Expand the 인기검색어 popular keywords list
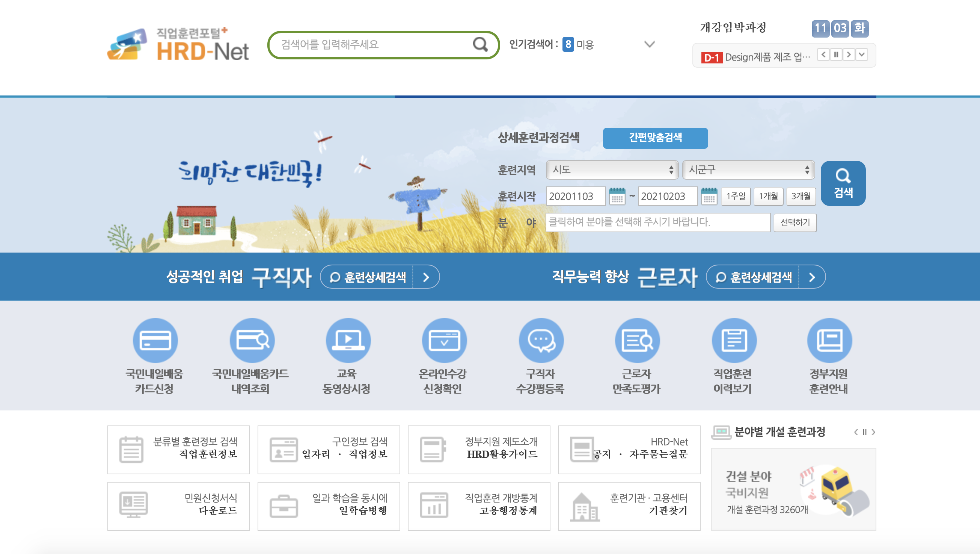 coord(650,45)
